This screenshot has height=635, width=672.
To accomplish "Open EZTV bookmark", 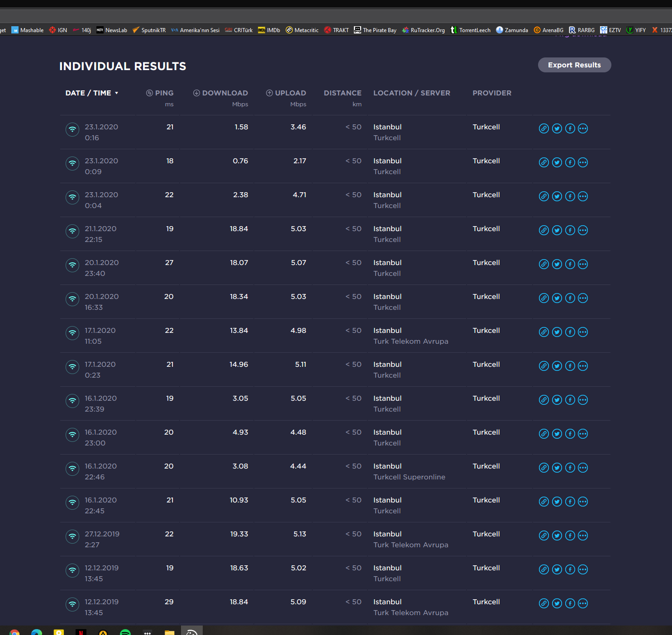I will coord(610,30).
